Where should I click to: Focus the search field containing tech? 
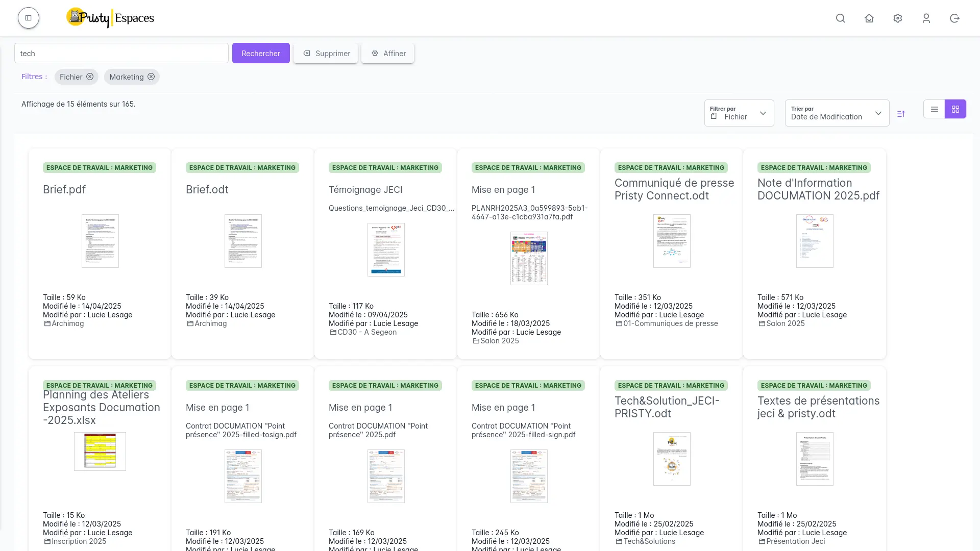point(121,53)
